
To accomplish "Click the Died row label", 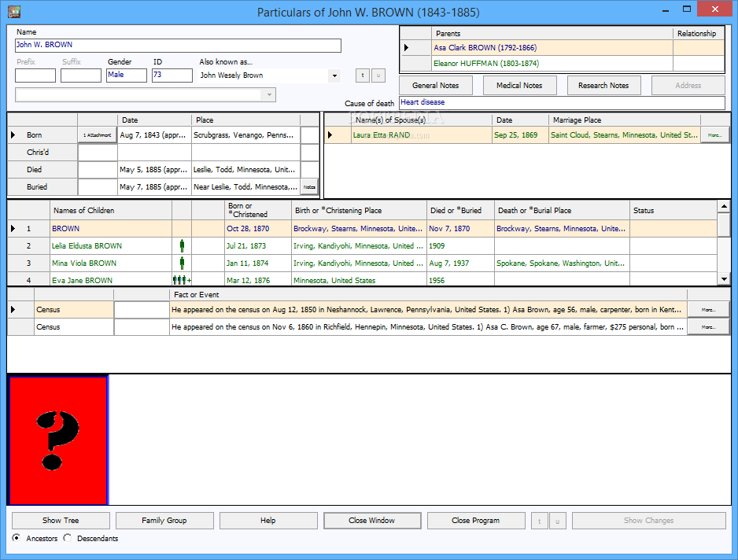I will pyautogui.click(x=42, y=169).
